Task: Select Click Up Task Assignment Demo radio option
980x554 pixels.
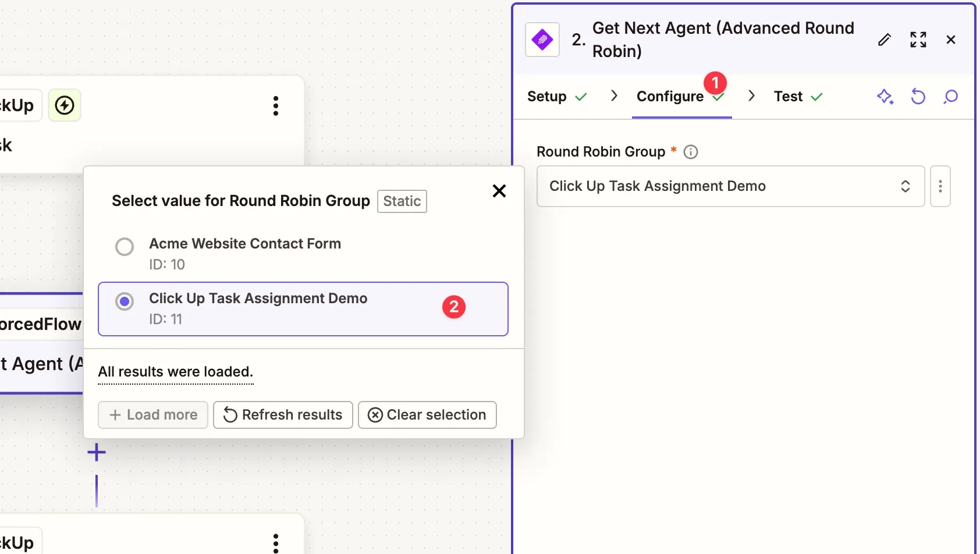Action: [125, 301]
